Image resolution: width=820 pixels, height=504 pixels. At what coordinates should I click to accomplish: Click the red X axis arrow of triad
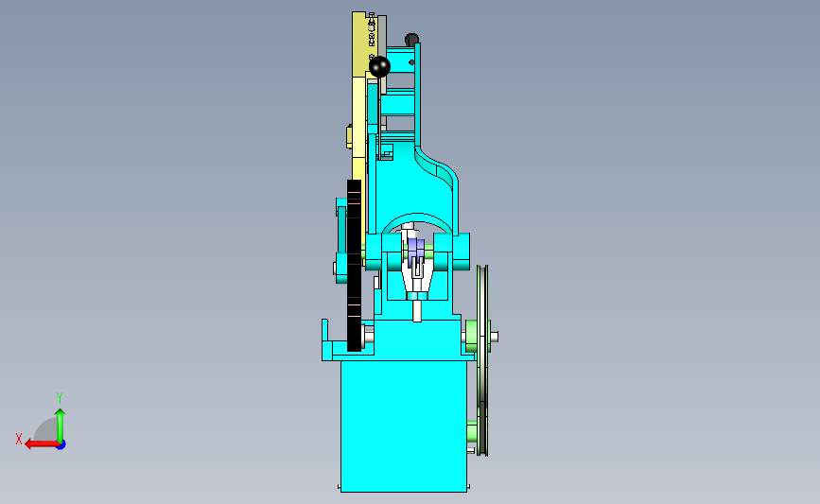[42, 444]
